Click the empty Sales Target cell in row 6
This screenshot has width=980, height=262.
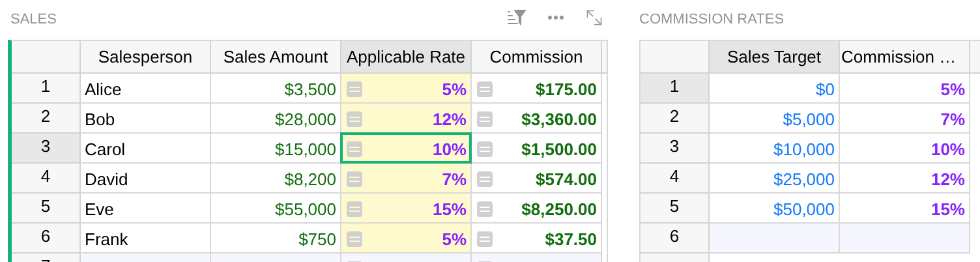coord(774,238)
